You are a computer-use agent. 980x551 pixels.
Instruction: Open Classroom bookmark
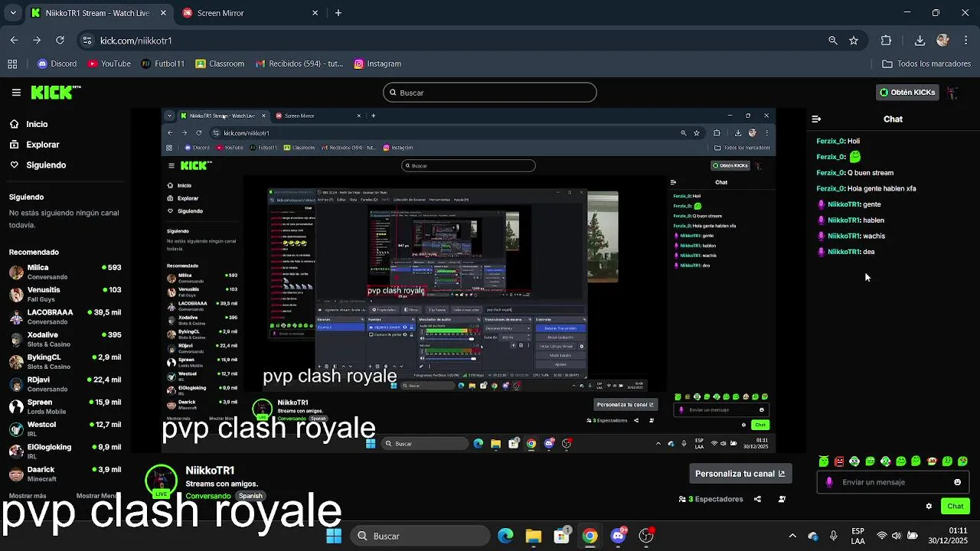click(x=220, y=64)
